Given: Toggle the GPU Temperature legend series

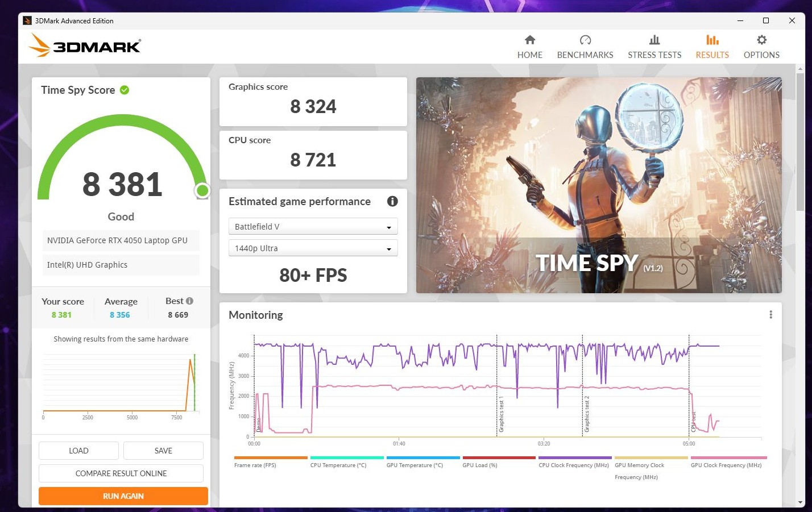Looking at the screenshot, I should pos(415,465).
